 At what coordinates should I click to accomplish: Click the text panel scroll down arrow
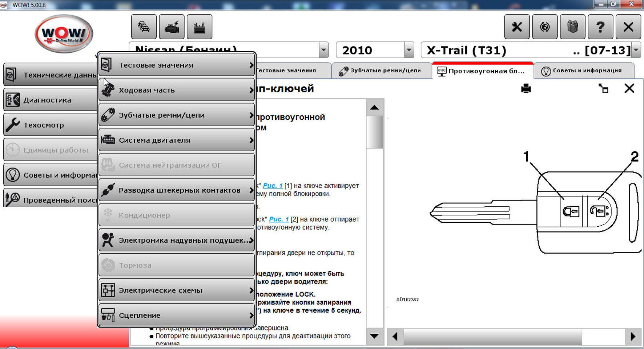374,336
